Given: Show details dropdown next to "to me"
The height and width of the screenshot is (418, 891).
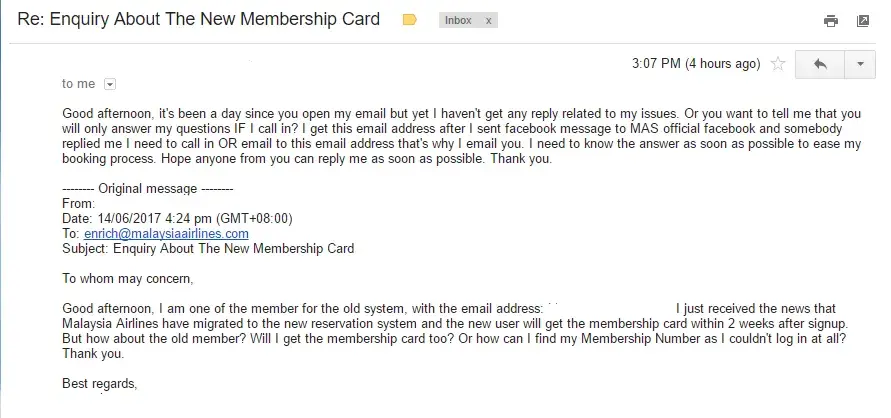Looking at the screenshot, I should (x=110, y=84).
